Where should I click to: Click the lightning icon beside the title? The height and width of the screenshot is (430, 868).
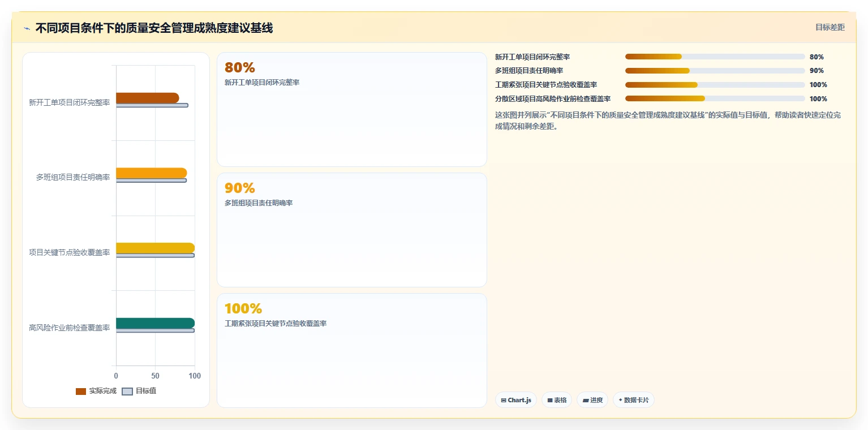pyautogui.click(x=27, y=28)
